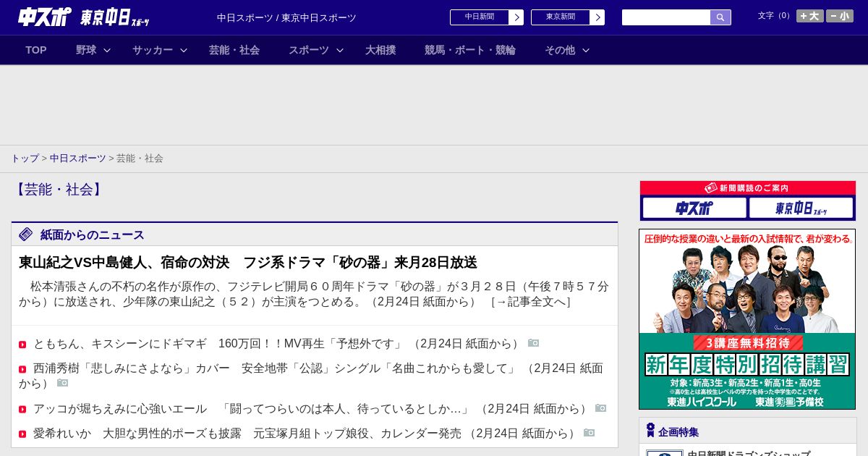This screenshot has height=456, width=868.
Task: Click red bullet beside 愛希れいか article
Action: (x=22, y=434)
